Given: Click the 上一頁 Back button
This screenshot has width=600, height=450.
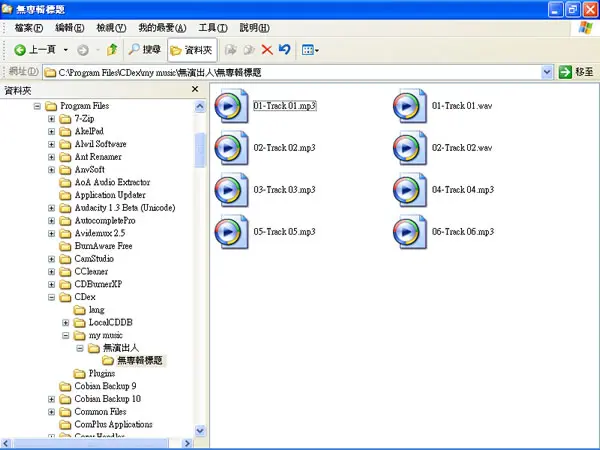Looking at the screenshot, I should tap(35, 50).
